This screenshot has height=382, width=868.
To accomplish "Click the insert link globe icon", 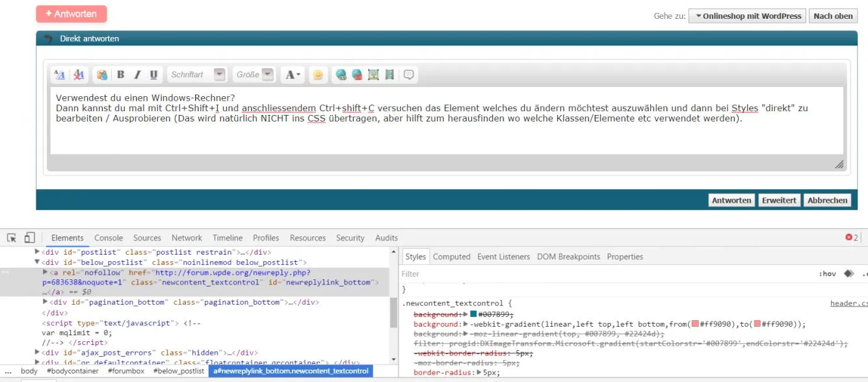I will pos(341,75).
